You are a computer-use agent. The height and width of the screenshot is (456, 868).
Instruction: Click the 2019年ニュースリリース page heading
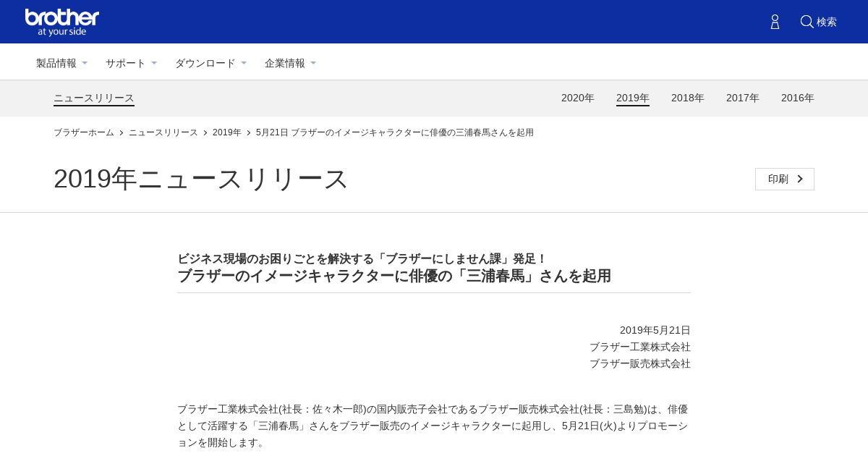coord(201,179)
